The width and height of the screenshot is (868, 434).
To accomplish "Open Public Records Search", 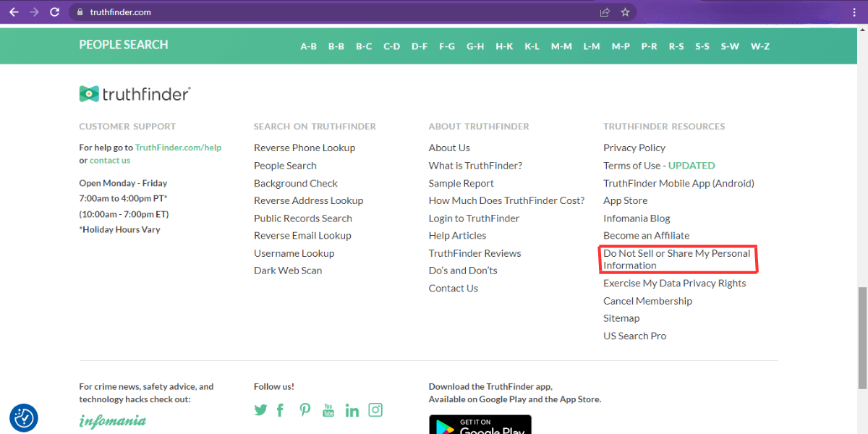I will 303,218.
